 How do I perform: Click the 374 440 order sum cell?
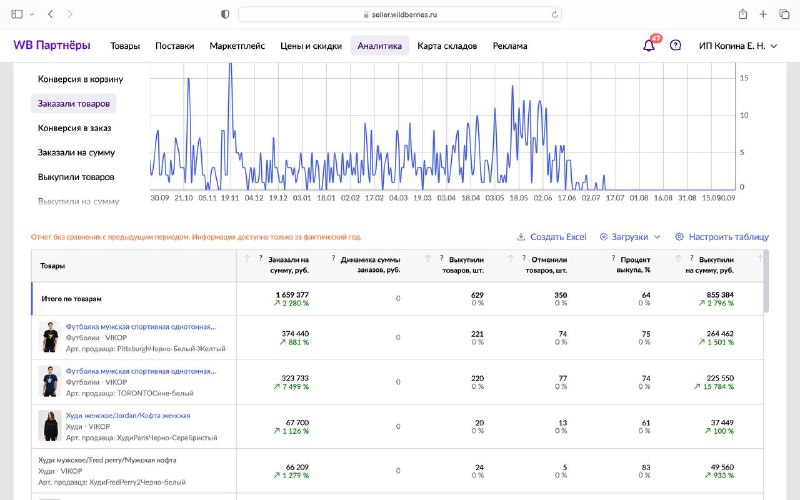(295, 334)
